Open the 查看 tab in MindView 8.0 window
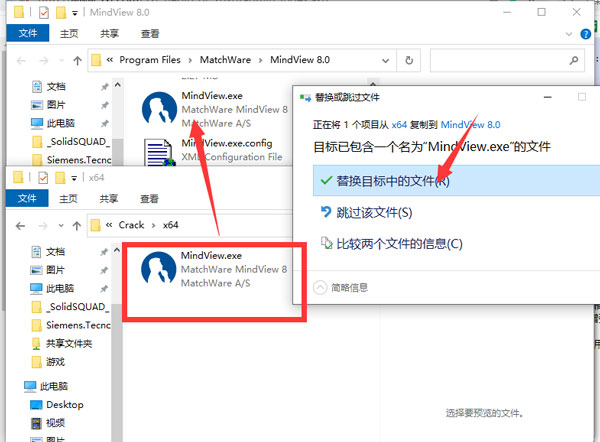 pyautogui.click(x=150, y=34)
